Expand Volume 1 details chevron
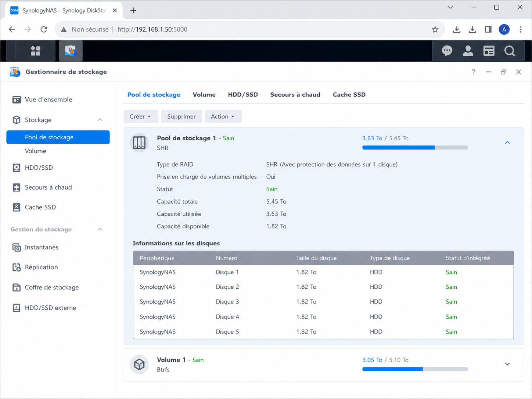Viewport: 532px width, 399px height. (x=507, y=364)
